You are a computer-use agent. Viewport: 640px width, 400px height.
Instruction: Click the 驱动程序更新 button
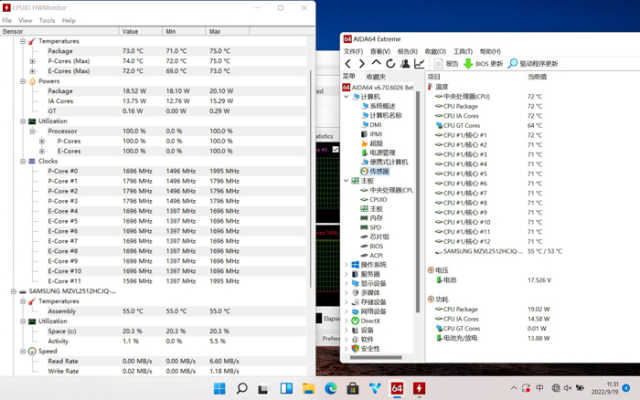(533, 63)
